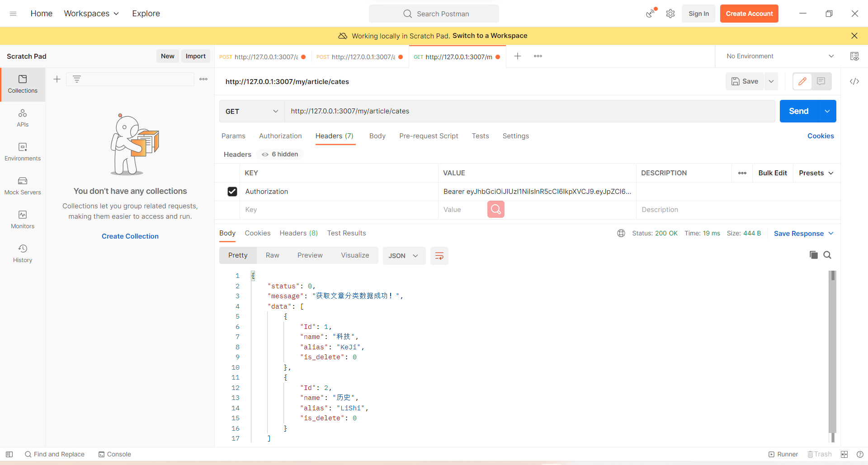Open the Environments sidebar panel

(x=23, y=152)
